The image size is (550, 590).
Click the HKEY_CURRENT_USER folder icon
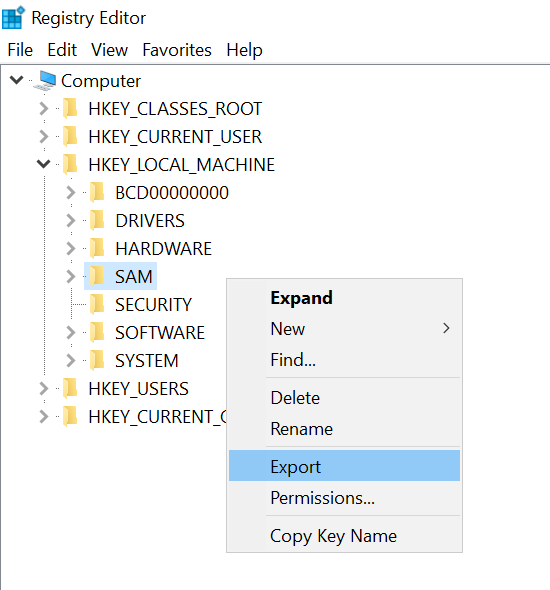[70, 136]
